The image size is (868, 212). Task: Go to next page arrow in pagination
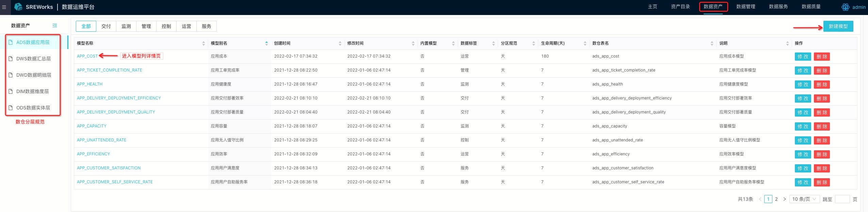coord(785,199)
